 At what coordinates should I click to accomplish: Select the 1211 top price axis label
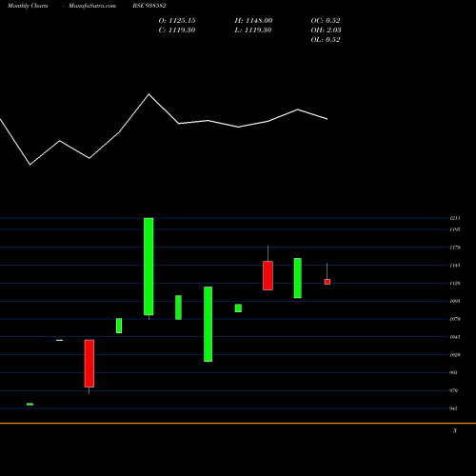point(455,218)
